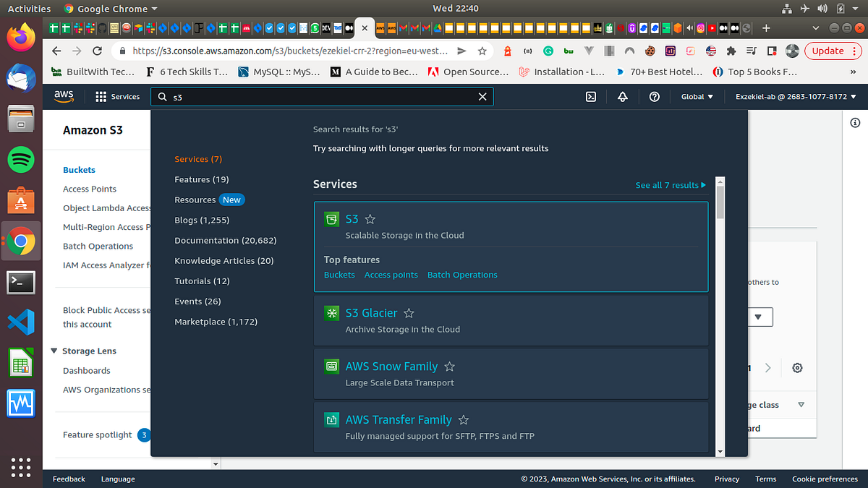Viewport: 868px width, 488px height.
Task: Click the S3 Glacier snowflake icon
Action: coord(332,313)
